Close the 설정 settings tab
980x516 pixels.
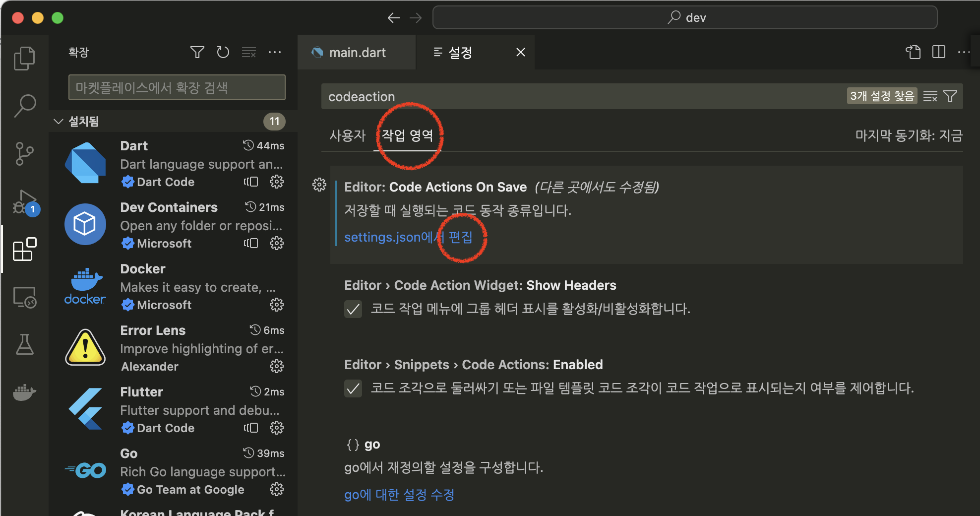coord(521,52)
